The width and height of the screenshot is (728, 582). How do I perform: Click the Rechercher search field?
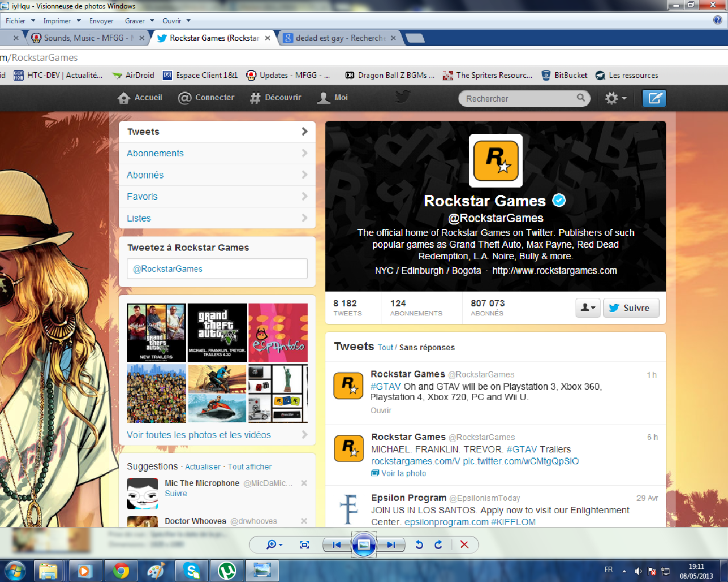[x=524, y=98]
